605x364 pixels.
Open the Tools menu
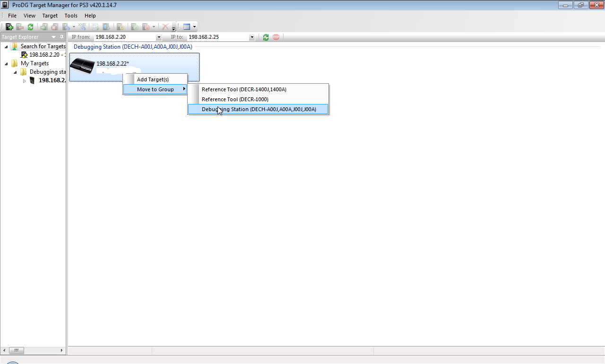(71, 16)
